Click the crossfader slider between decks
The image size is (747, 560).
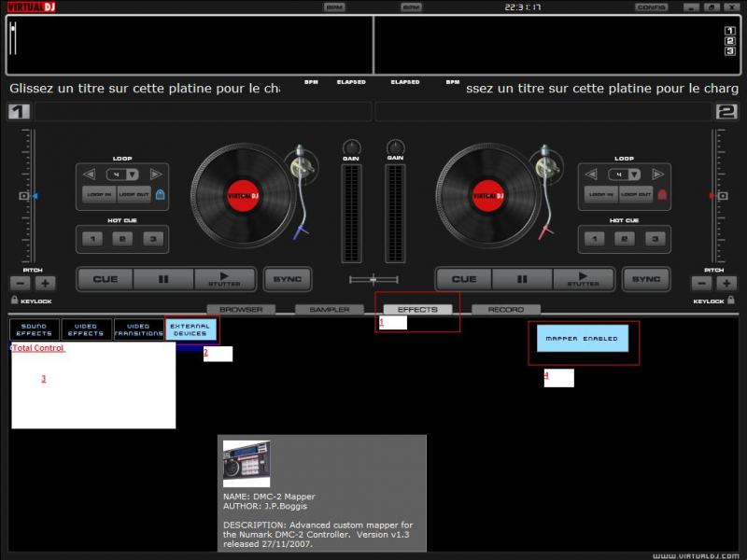click(x=373, y=279)
